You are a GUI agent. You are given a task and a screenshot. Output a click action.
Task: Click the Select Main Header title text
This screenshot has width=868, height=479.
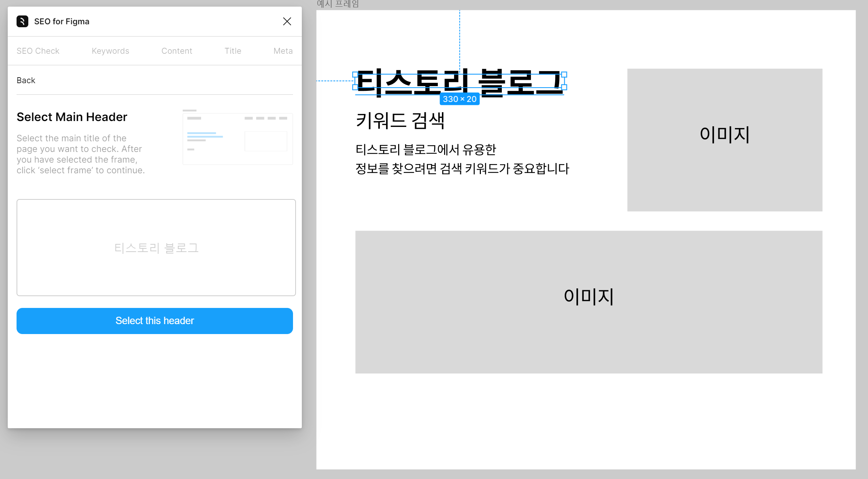click(72, 117)
